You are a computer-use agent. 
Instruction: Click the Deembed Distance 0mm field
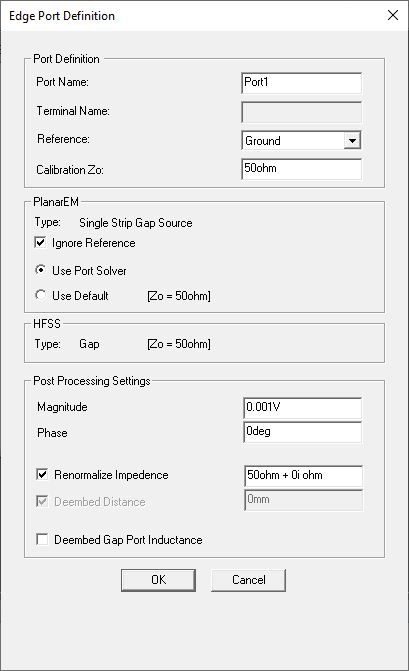pyautogui.click(x=304, y=501)
